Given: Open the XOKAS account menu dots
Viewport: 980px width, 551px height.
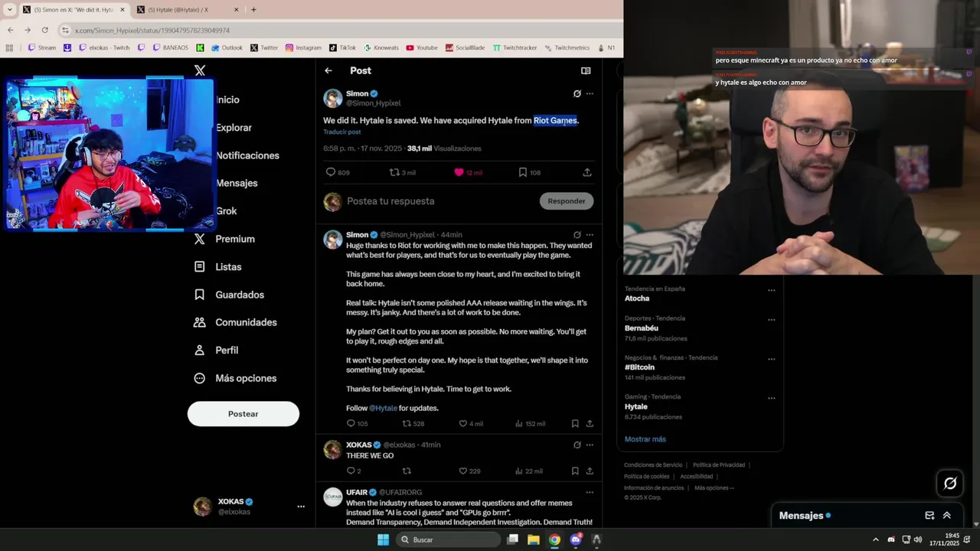Looking at the screenshot, I should (301, 507).
